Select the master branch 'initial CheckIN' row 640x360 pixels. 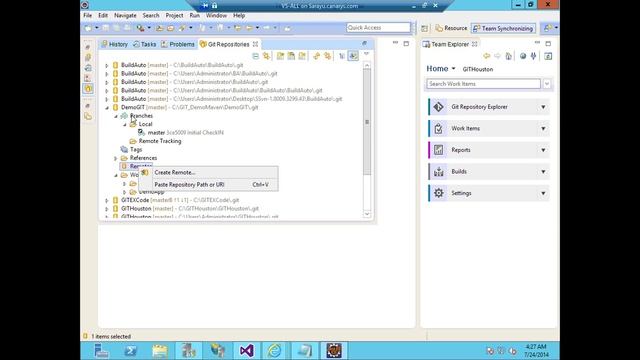(x=181, y=133)
